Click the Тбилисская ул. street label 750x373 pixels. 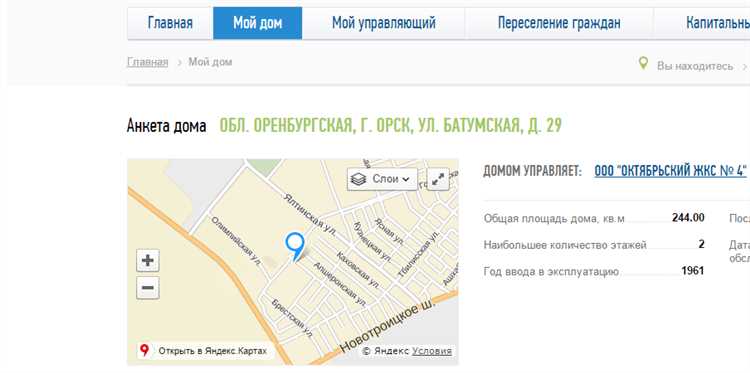pyautogui.click(x=419, y=255)
